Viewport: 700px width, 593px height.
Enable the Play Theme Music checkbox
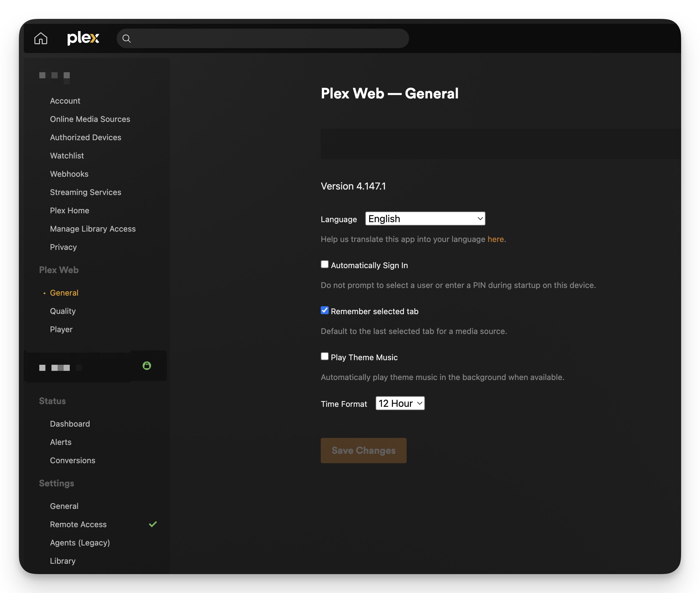tap(324, 356)
